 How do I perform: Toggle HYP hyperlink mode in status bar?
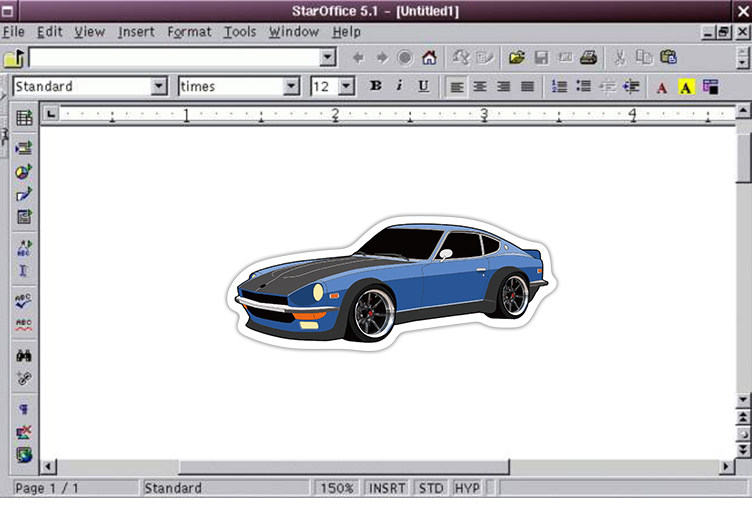tap(467, 488)
